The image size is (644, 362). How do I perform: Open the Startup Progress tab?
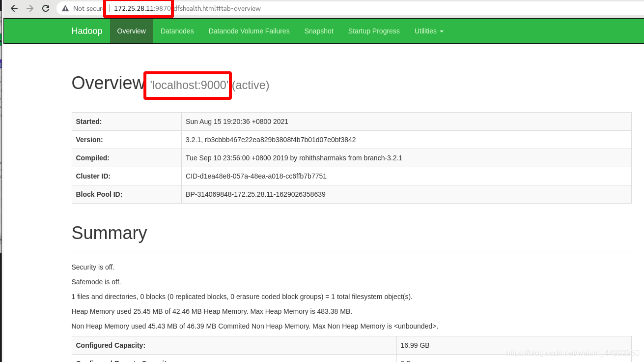pos(374,31)
